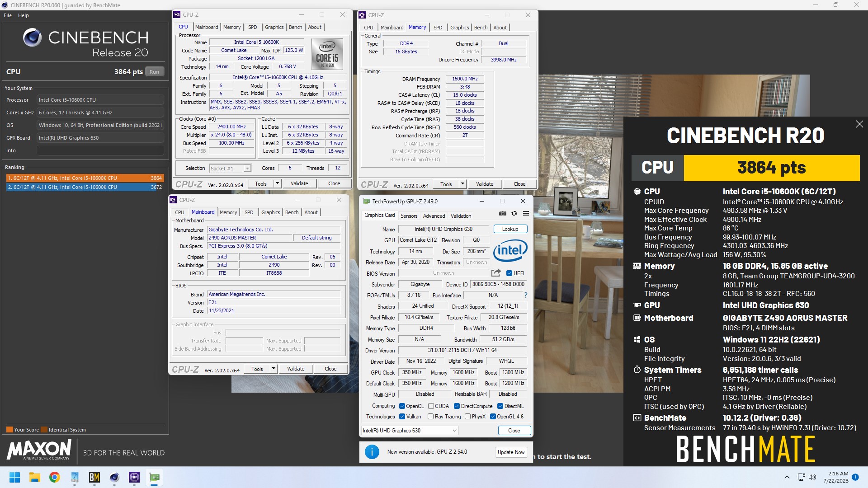This screenshot has width=868, height=488.
Task: Toggle the DirectCompute checkbox
Action: point(457,406)
